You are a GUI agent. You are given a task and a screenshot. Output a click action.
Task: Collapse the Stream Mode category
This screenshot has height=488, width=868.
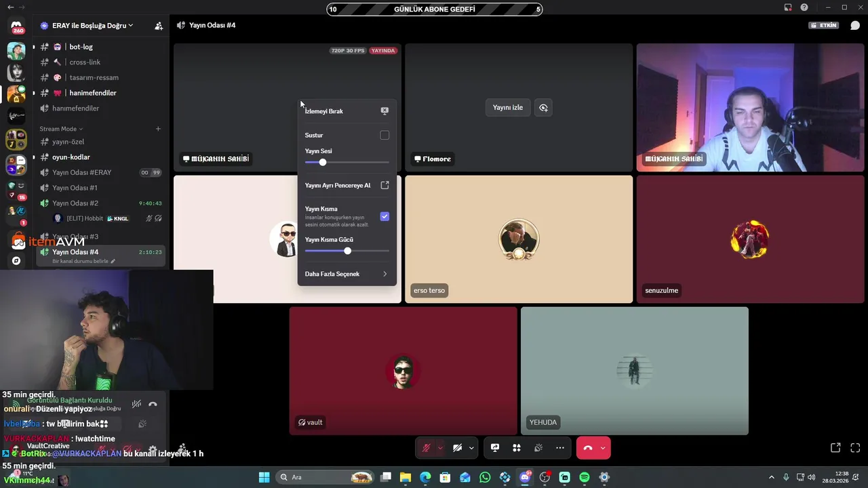[x=61, y=129]
